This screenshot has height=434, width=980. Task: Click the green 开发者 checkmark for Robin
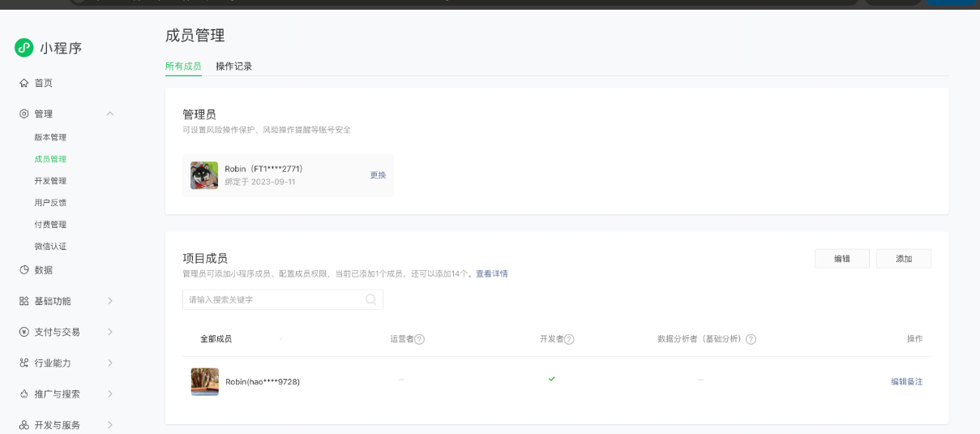pyautogui.click(x=552, y=379)
